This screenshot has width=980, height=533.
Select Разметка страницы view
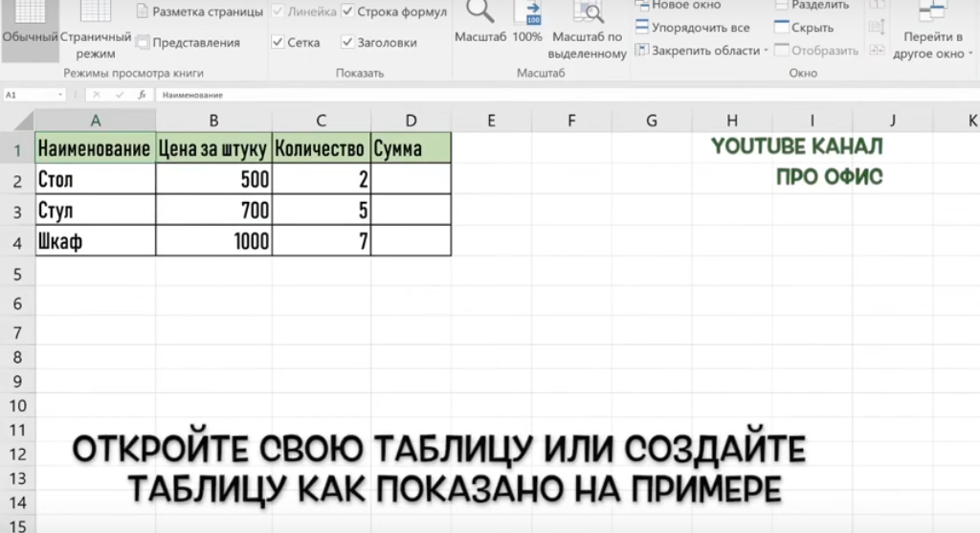coord(200,11)
